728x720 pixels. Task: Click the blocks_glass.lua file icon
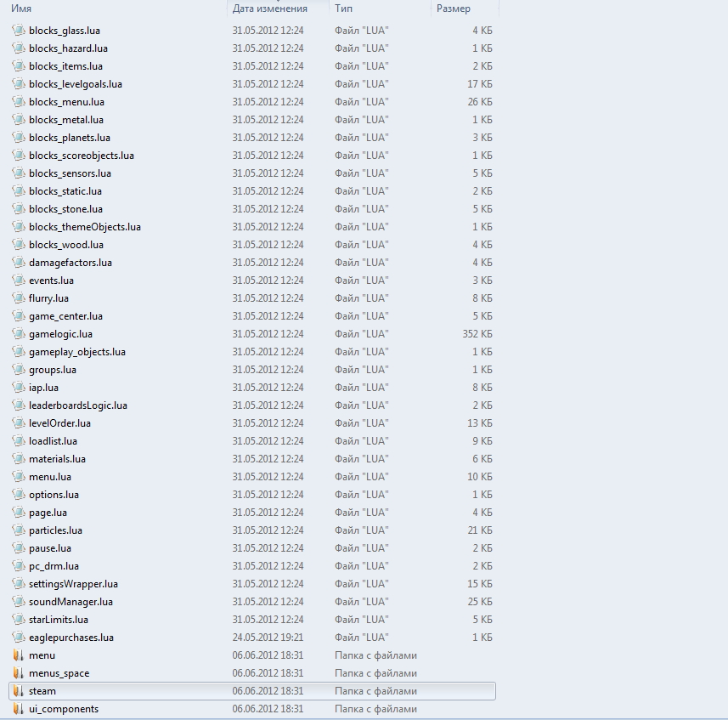(18, 31)
